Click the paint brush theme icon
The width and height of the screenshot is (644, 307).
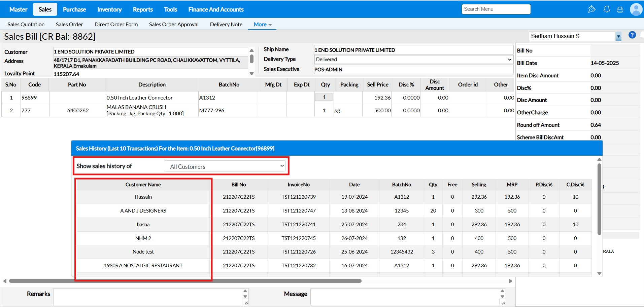[x=591, y=9]
